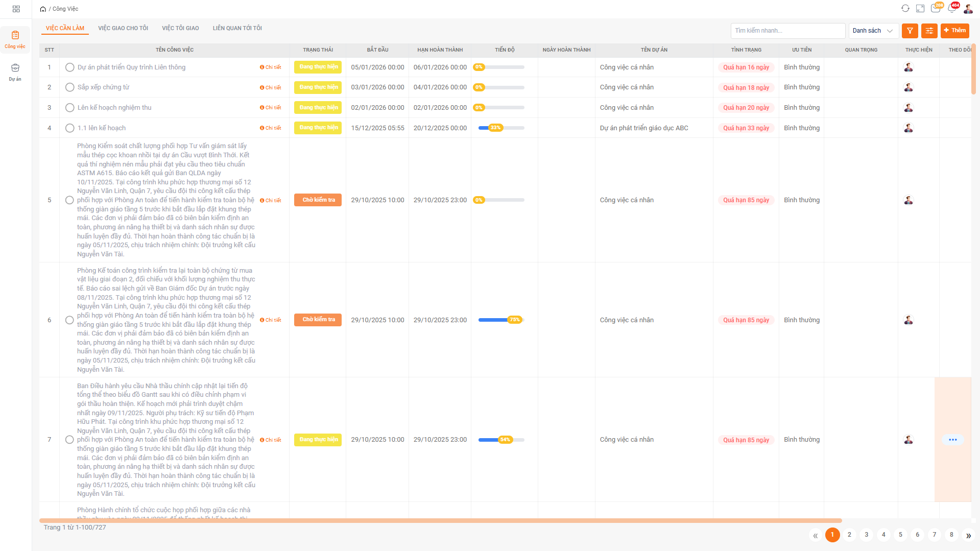Screen dimensions: 980x551
Task: Open Chi tiết link for row 1
Action: (271, 67)
